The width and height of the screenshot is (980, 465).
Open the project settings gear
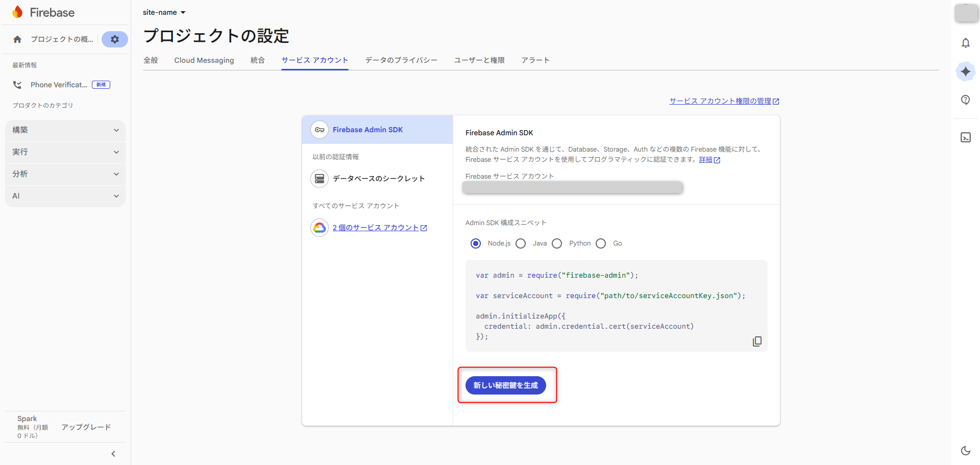pyautogui.click(x=114, y=39)
